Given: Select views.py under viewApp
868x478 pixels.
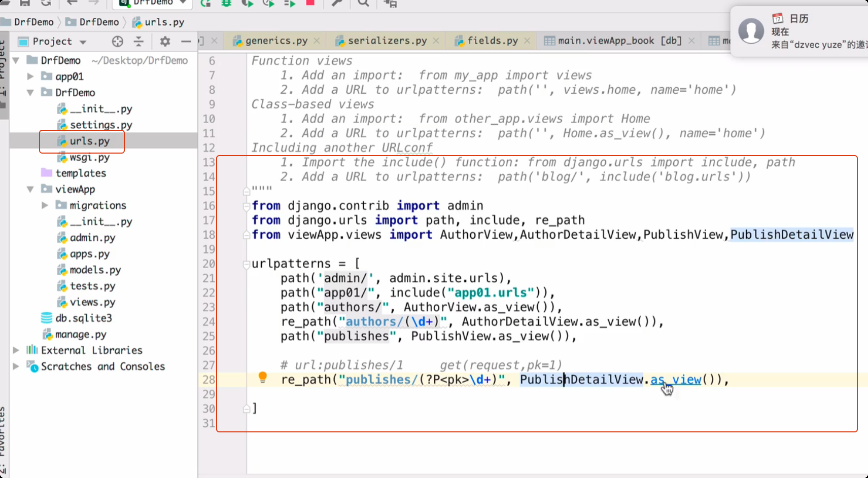Looking at the screenshot, I should click(86, 302).
